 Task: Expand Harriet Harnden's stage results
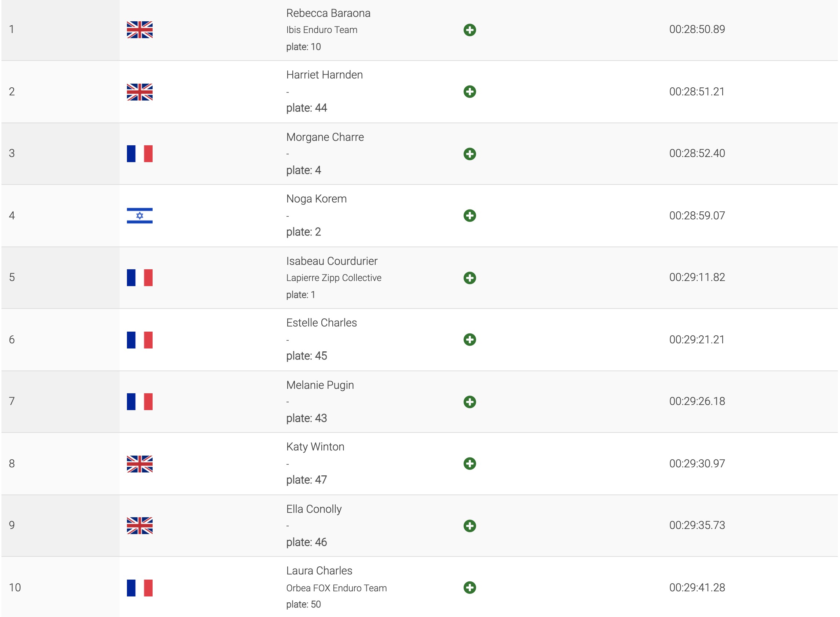(x=470, y=91)
